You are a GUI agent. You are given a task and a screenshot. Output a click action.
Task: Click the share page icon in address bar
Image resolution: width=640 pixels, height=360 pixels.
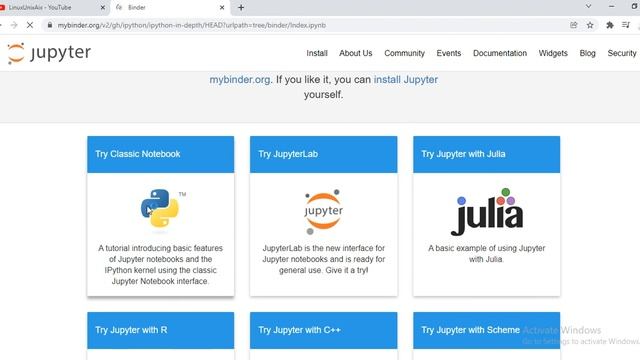[x=573, y=25]
